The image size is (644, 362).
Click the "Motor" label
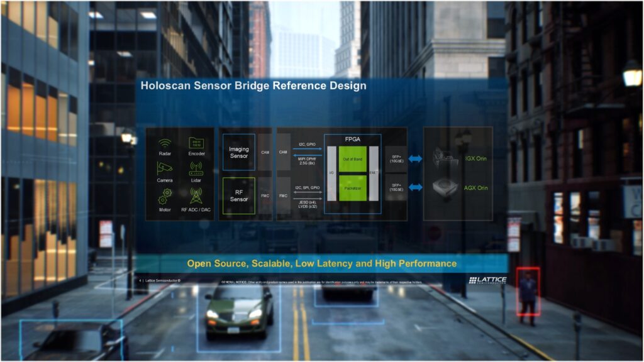pyautogui.click(x=165, y=210)
